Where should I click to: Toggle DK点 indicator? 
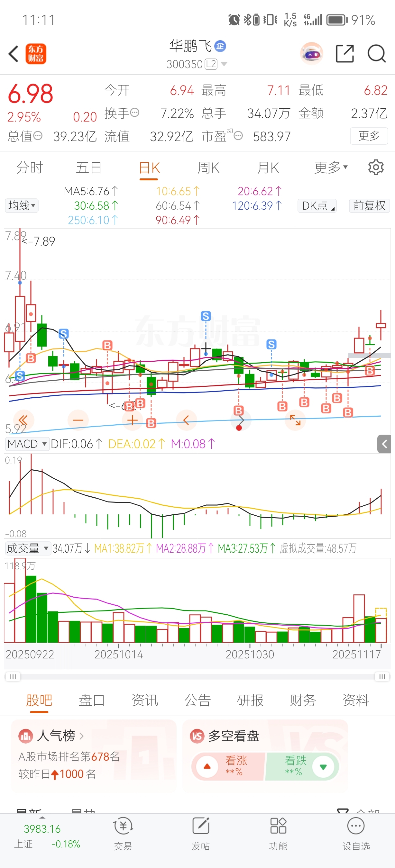tap(317, 205)
